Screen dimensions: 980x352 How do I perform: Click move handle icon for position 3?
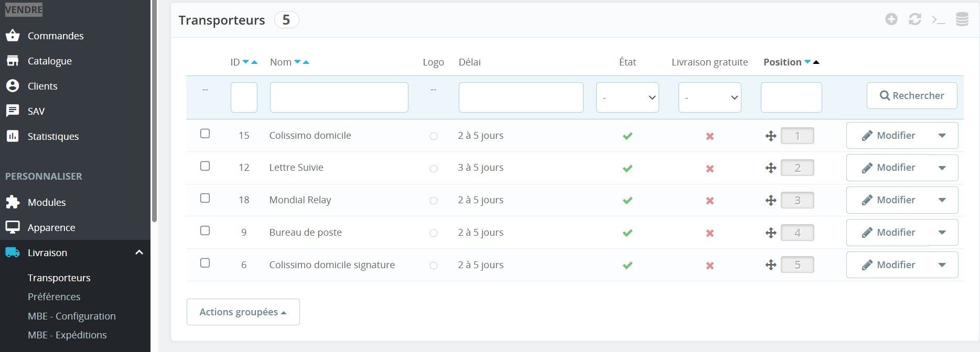click(x=771, y=201)
